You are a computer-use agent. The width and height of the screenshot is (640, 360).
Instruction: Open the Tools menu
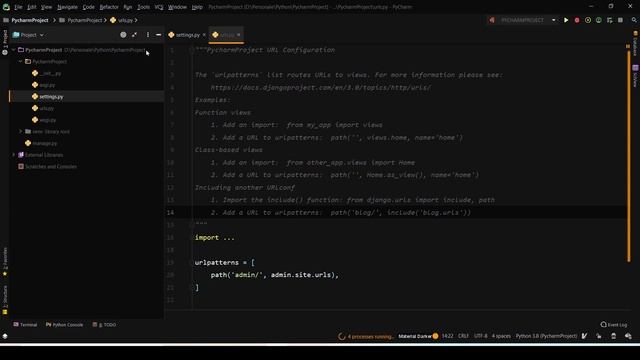click(x=143, y=7)
